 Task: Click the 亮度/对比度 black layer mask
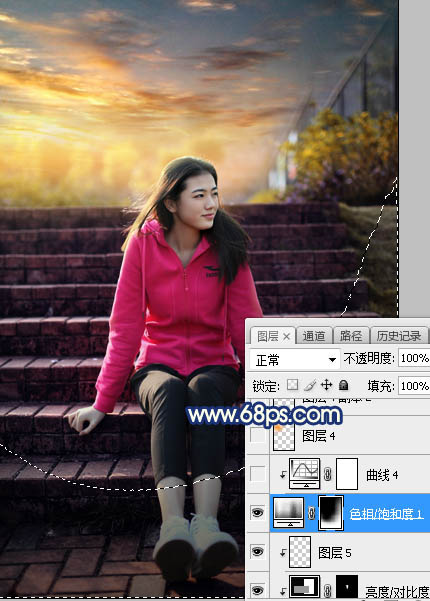pyautogui.click(x=347, y=587)
